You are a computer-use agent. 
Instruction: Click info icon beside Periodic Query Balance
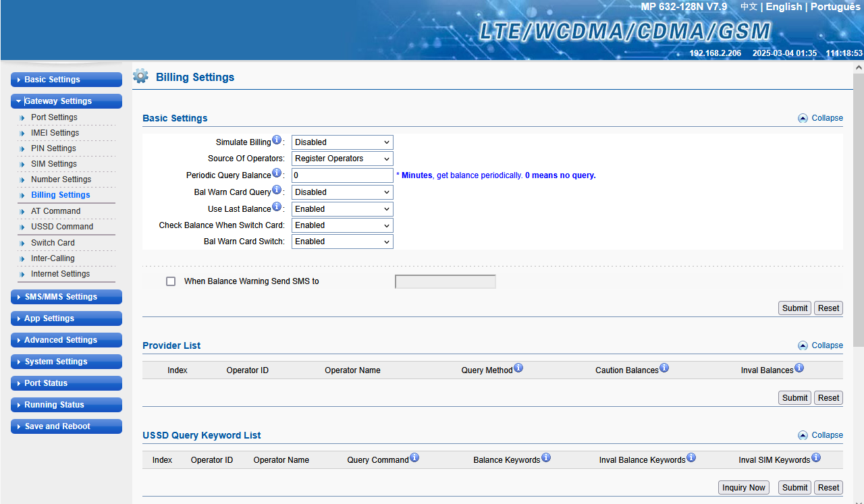coord(276,174)
